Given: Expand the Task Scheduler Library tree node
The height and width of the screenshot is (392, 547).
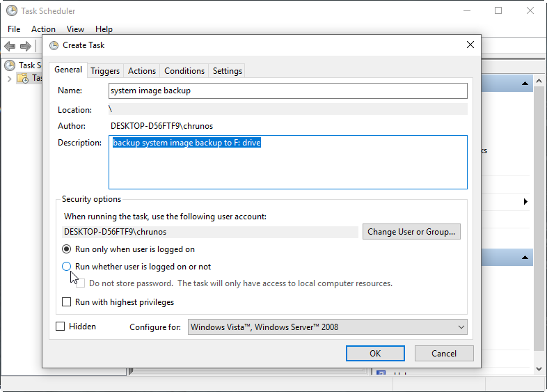Looking at the screenshot, I should 9,78.
